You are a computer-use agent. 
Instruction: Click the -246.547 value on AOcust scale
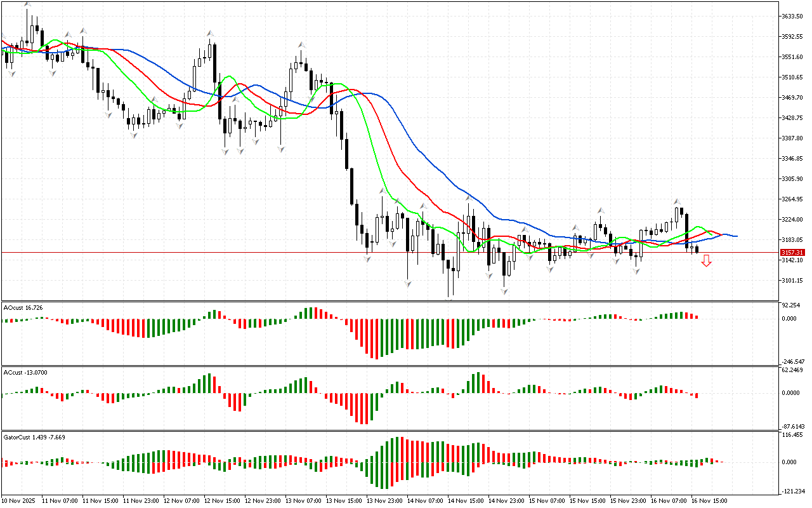[x=792, y=361]
